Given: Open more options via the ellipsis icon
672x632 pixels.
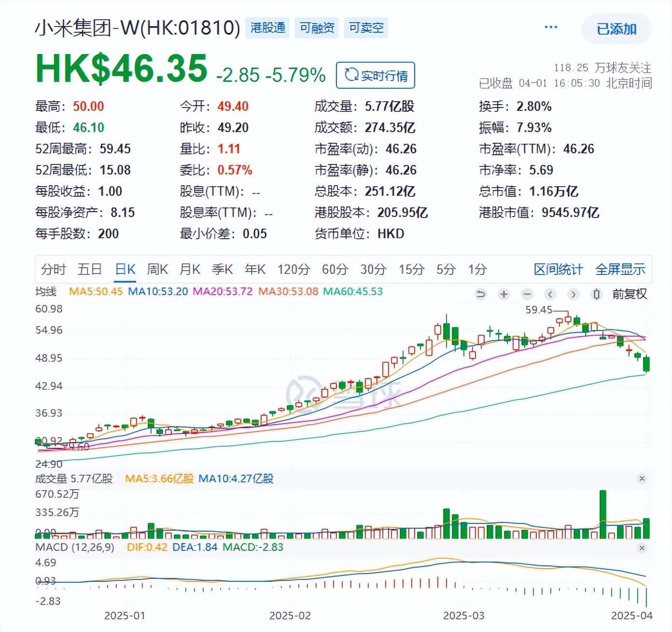Looking at the screenshot, I should (x=550, y=27).
